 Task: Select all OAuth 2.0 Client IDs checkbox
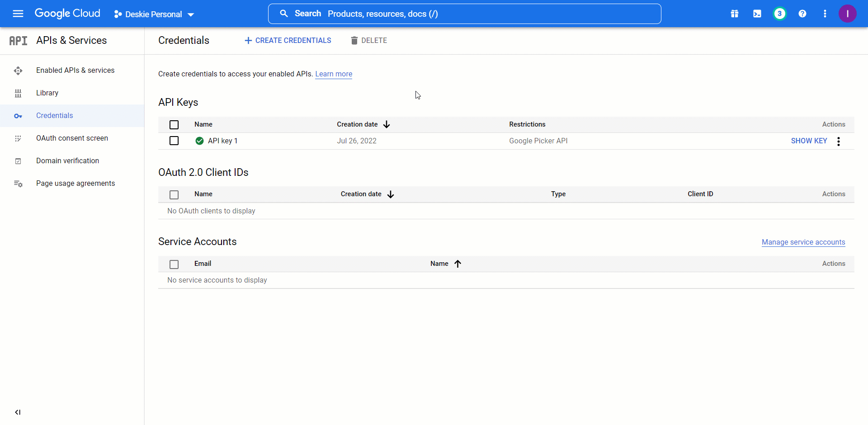coord(174,195)
